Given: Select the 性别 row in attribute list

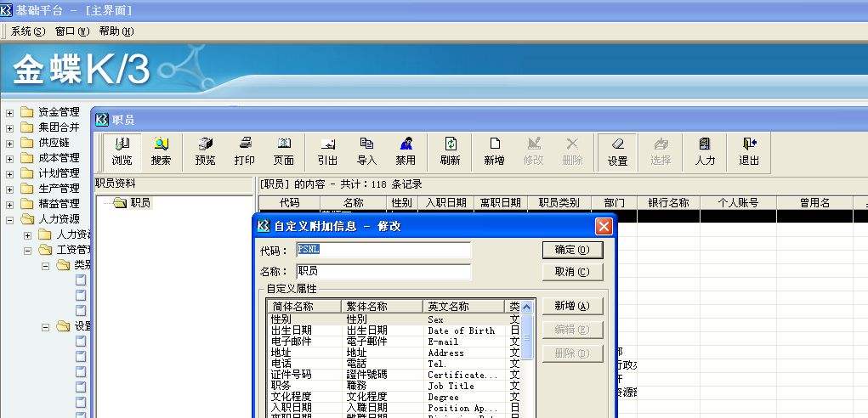Looking at the screenshot, I should [x=393, y=319].
